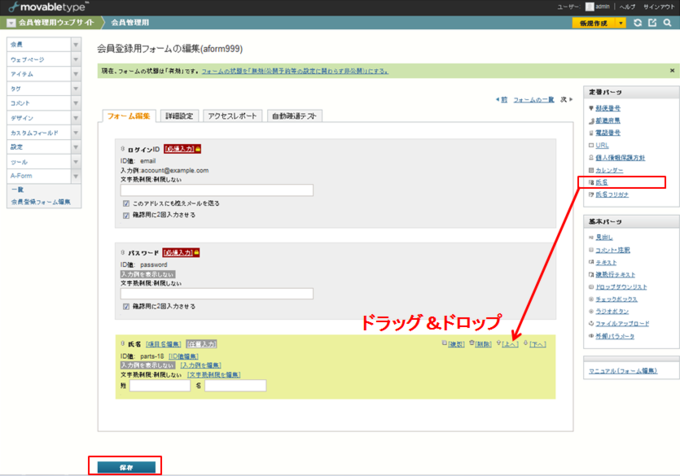Open the dropdown arrow next to 新規作成
The width and height of the screenshot is (680, 476).
pyautogui.click(x=620, y=22)
